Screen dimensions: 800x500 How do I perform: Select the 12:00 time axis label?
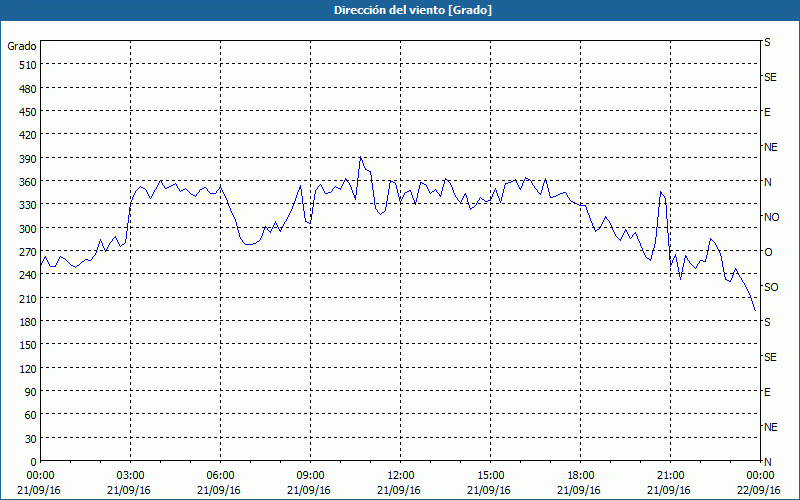(401, 476)
